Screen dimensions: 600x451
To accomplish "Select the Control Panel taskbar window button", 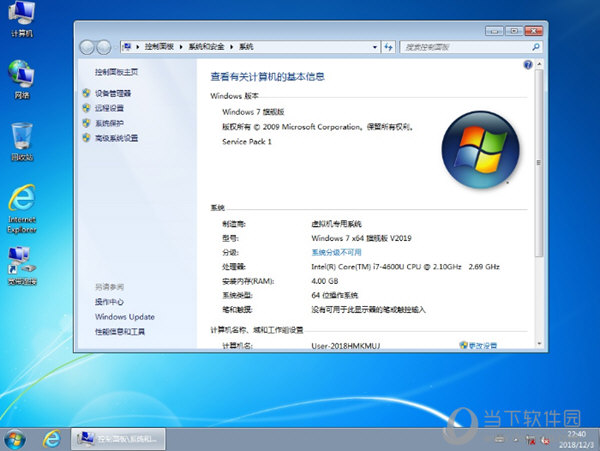I will click(118, 439).
